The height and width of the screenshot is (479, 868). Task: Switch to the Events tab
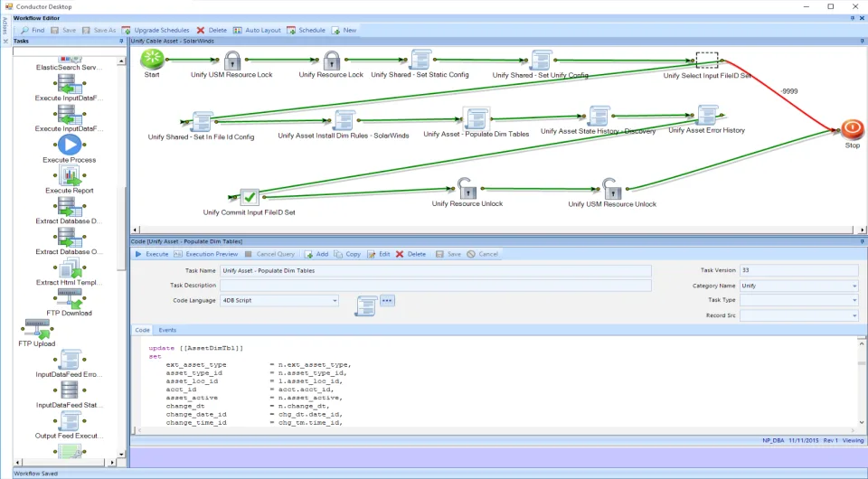167,330
